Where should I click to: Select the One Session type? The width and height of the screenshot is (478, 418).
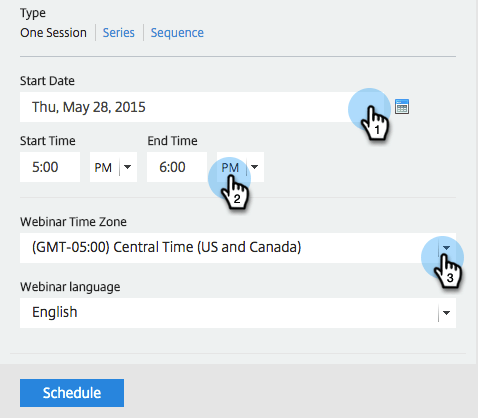coord(53,33)
